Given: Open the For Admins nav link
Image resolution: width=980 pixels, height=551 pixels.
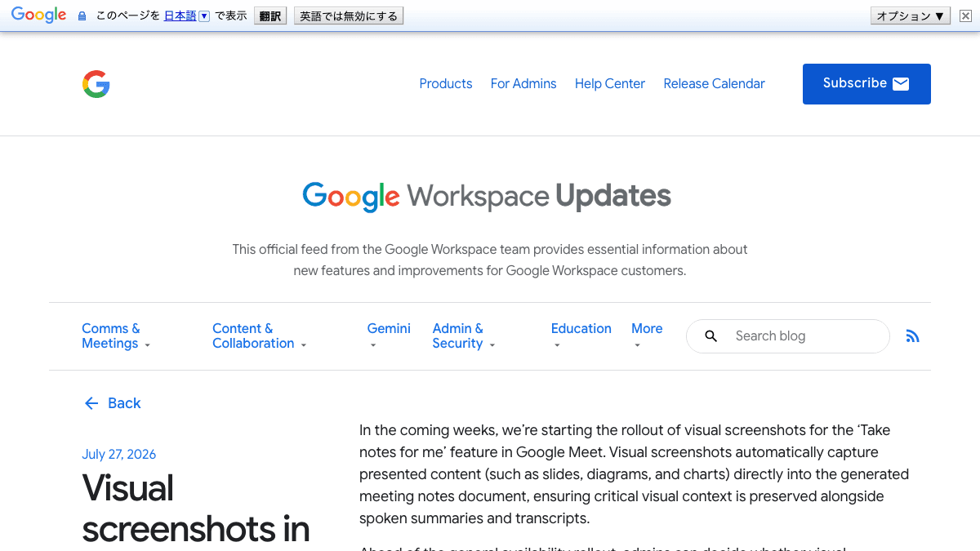Looking at the screenshot, I should (523, 84).
